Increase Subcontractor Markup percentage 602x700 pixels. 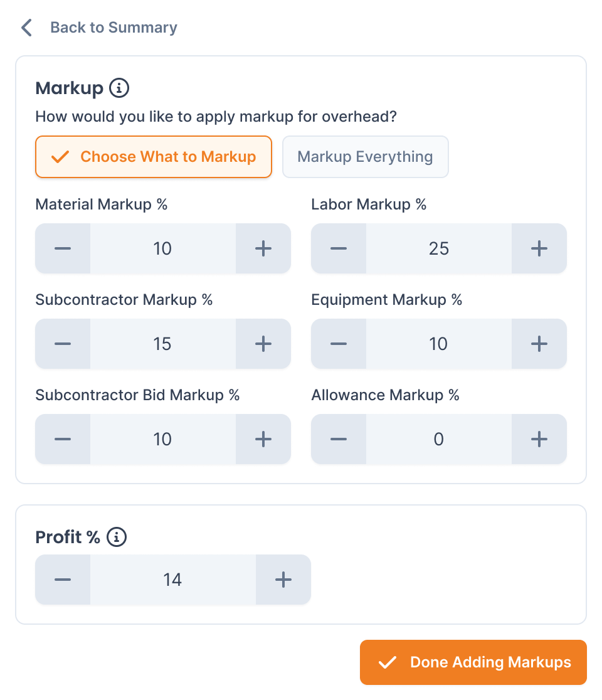pyautogui.click(x=263, y=344)
